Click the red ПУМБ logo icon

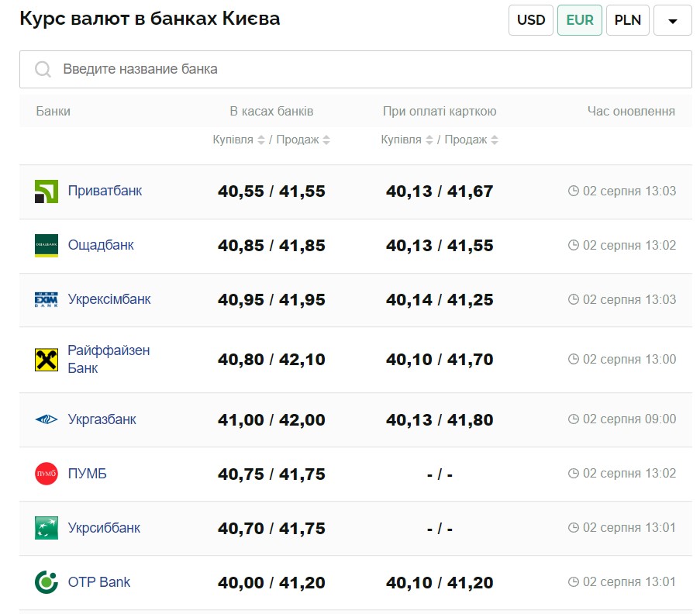[x=47, y=474]
